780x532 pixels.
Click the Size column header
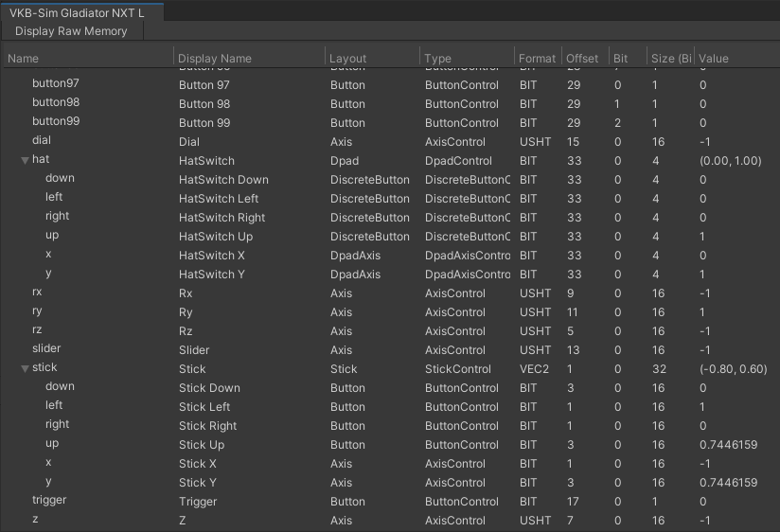click(671, 59)
